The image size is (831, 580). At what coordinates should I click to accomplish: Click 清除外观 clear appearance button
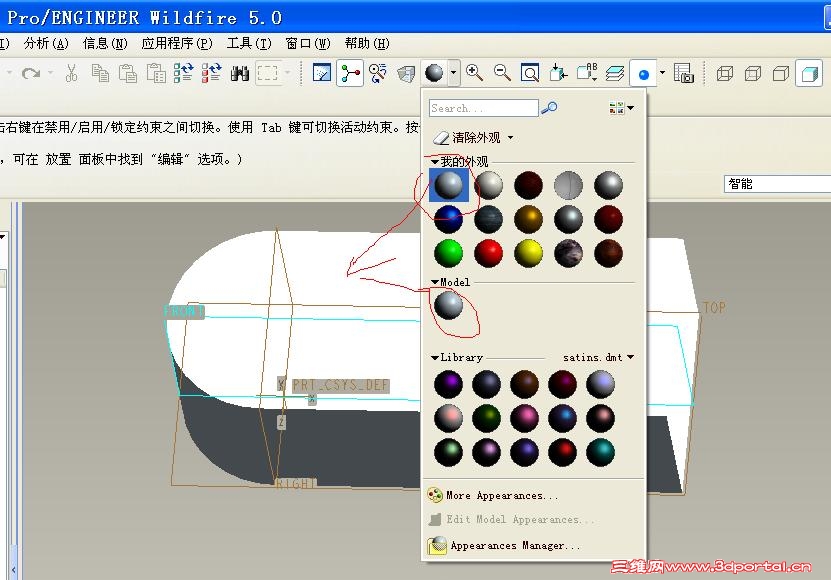point(466,138)
